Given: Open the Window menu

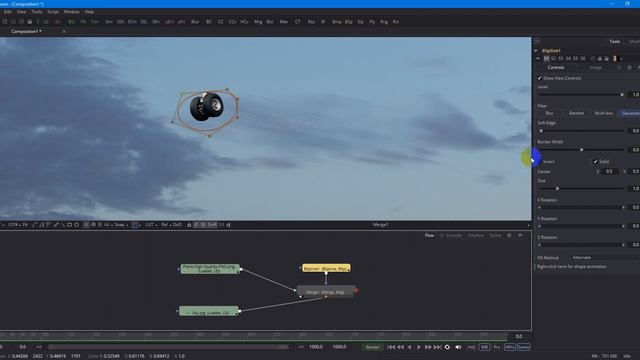Looking at the screenshot, I should [x=71, y=12].
